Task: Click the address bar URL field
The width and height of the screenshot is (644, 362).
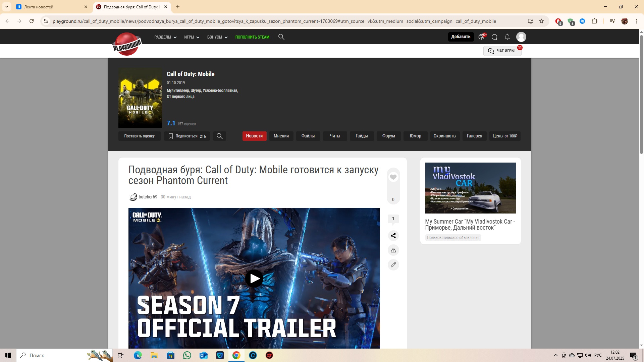Action: (274, 21)
